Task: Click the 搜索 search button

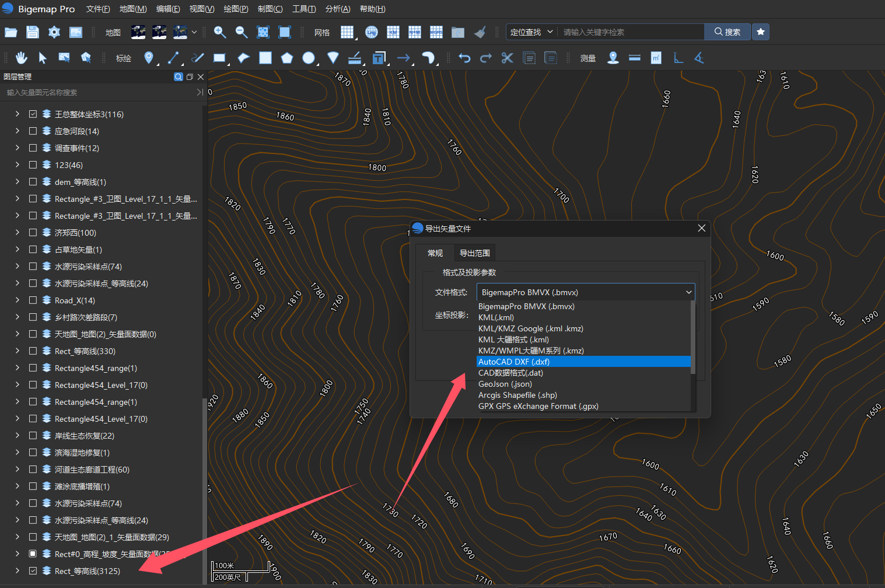Action: (x=727, y=32)
